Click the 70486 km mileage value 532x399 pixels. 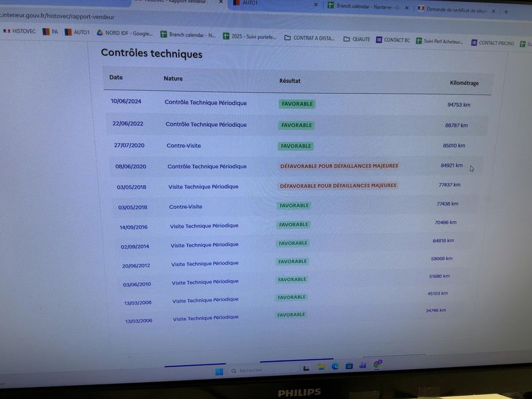click(446, 222)
